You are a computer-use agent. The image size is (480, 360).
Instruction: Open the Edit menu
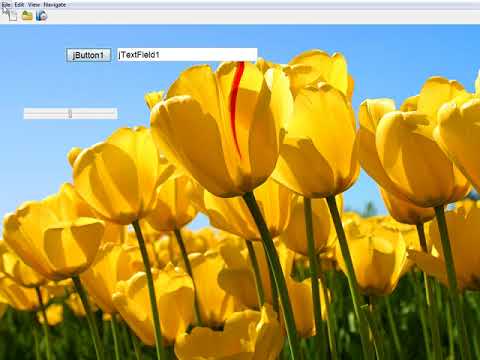(x=19, y=5)
